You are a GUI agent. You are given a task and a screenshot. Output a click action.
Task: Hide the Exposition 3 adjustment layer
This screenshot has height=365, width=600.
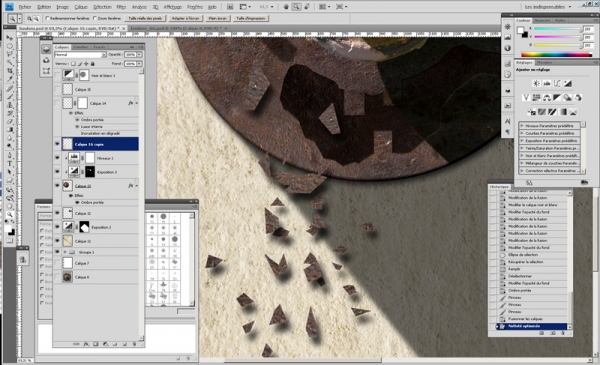pos(57,172)
